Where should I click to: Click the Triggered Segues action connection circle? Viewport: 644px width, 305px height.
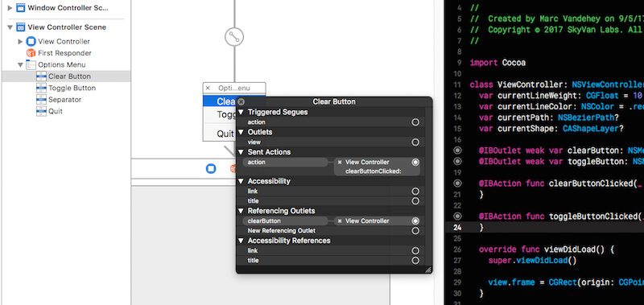tap(415, 122)
